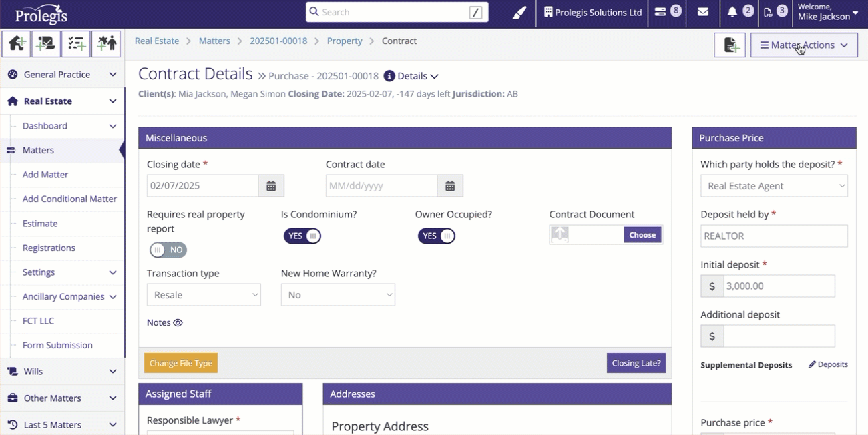This screenshot has width=868, height=435.
Task: Select Add Conditional Matter in sidebar
Action: (x=69, y=199)
